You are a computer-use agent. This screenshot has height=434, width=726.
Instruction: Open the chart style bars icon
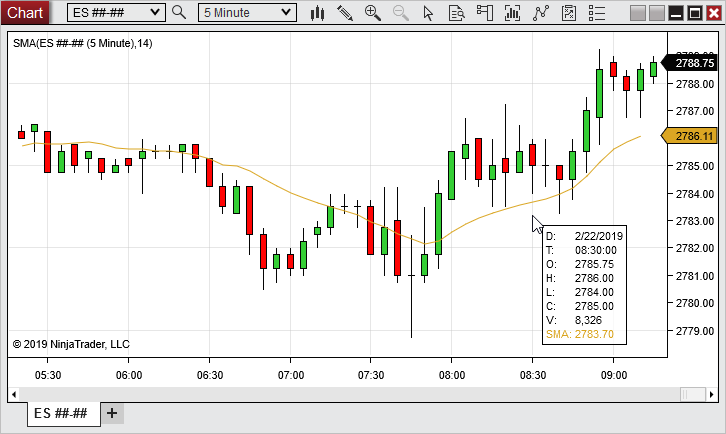click(318, 13)
